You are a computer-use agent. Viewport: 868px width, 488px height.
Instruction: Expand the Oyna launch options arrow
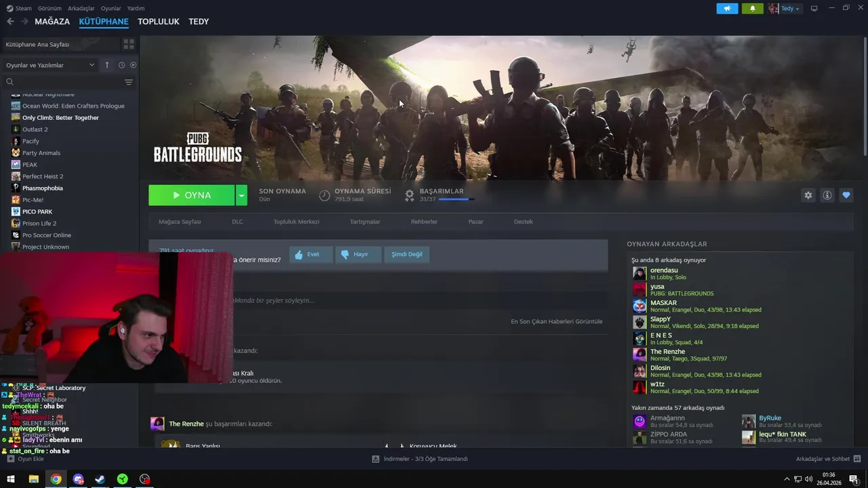pos(241,195)
